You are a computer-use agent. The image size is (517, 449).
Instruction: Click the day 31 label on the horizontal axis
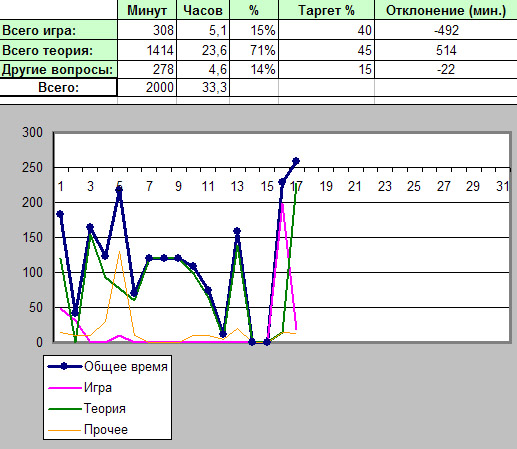click(x=502, y=186)
